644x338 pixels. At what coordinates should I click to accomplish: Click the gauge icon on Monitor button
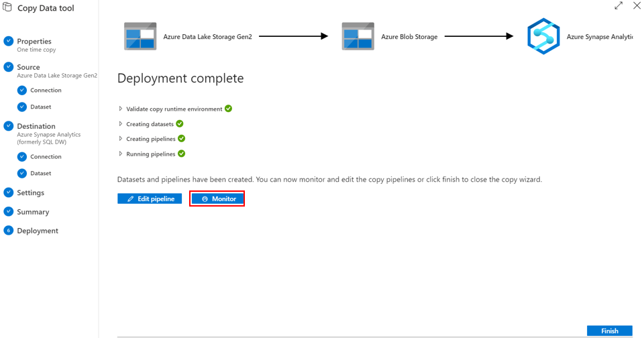[205, 199]
